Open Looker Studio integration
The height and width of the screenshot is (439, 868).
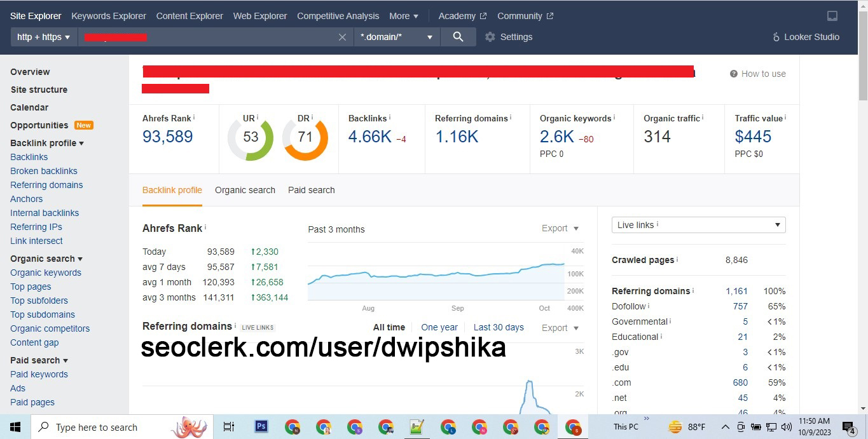[806, 37]
